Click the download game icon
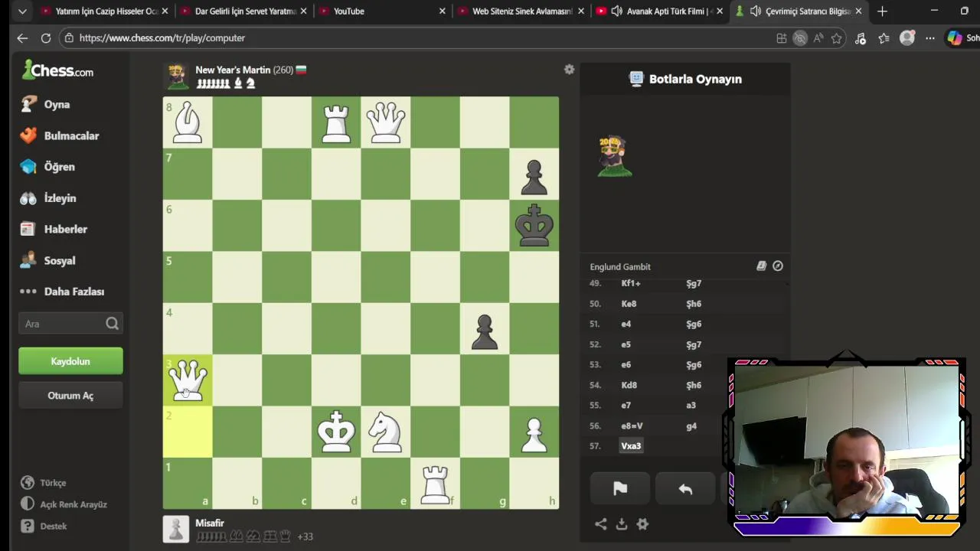Image resolution: width=980 pixels, height=551 pixels. pos(622,524)
